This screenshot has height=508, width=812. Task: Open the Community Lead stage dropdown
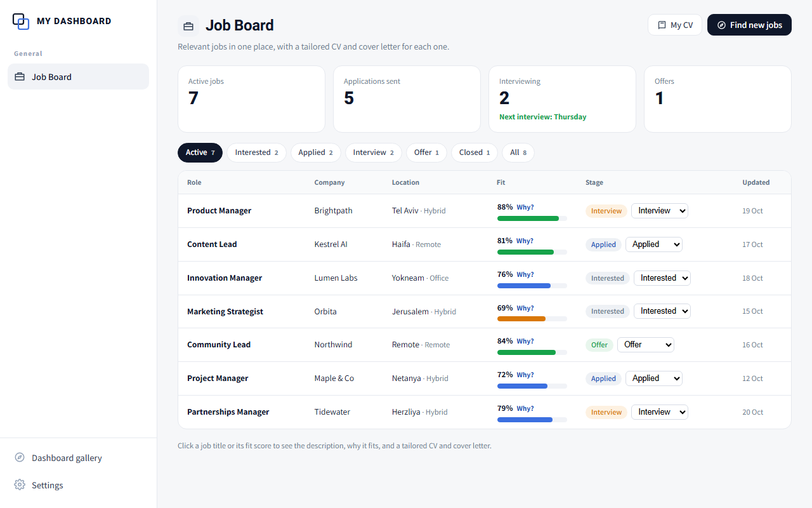click(x=646, y=345)
